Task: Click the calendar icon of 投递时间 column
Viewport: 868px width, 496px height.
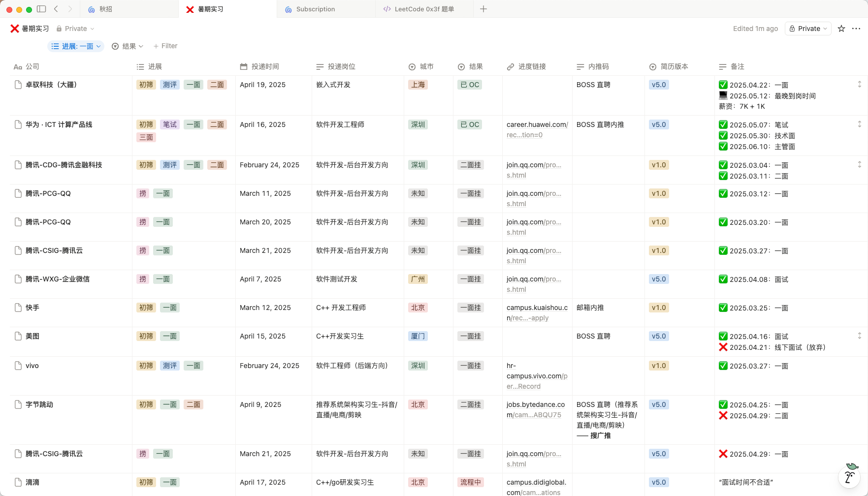Action: pyautogui.click(x=244, y=66)
